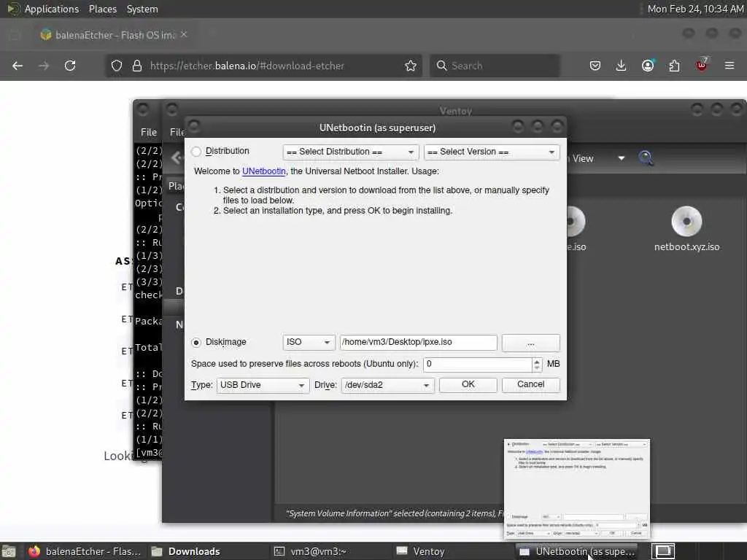747x560 pixels.
Task: Click the Applications menu logo icon
Action: coord(13,9)
